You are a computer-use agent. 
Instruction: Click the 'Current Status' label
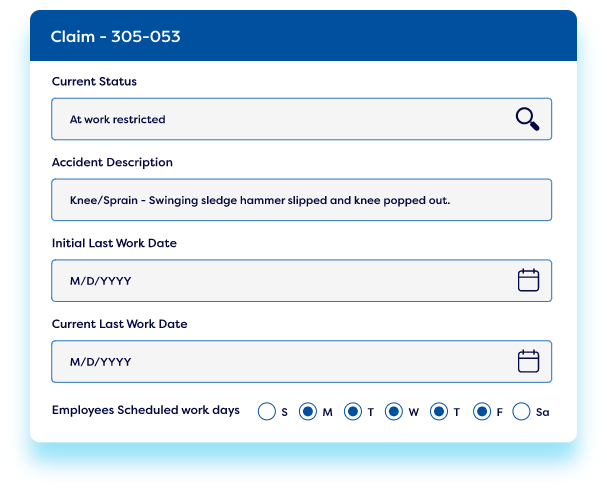coord(94,81)
